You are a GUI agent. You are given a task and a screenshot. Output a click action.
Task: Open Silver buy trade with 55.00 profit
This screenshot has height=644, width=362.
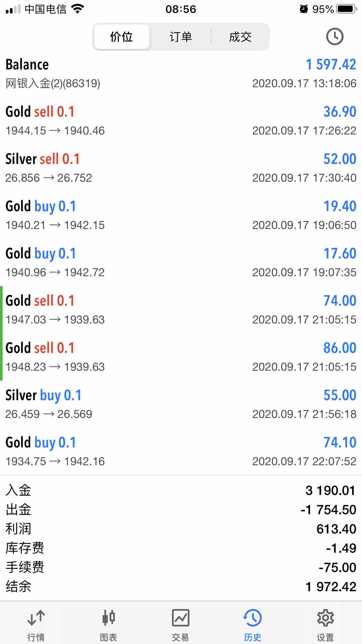(181, 404)
